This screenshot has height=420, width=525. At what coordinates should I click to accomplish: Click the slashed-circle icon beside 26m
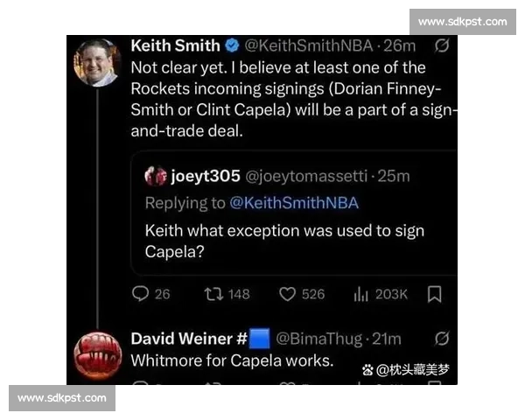tap(442, 45)
